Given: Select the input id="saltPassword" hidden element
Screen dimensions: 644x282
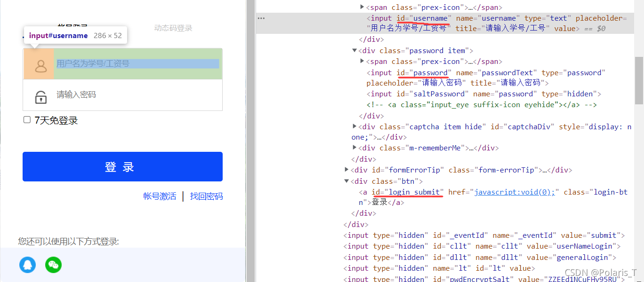Looking at the screenshot, I should (x=484, y=94).
